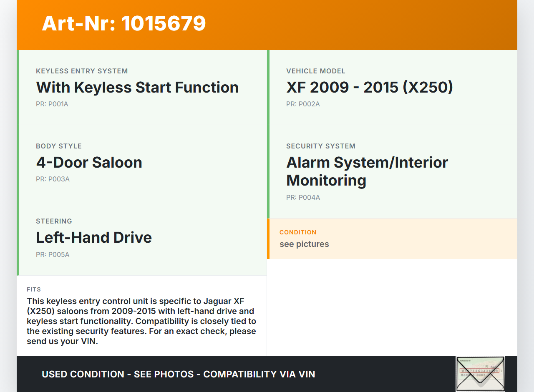Select the 4-Door Saloon body style
Screen dimensions: 534x392
click(x=89, y=163)
